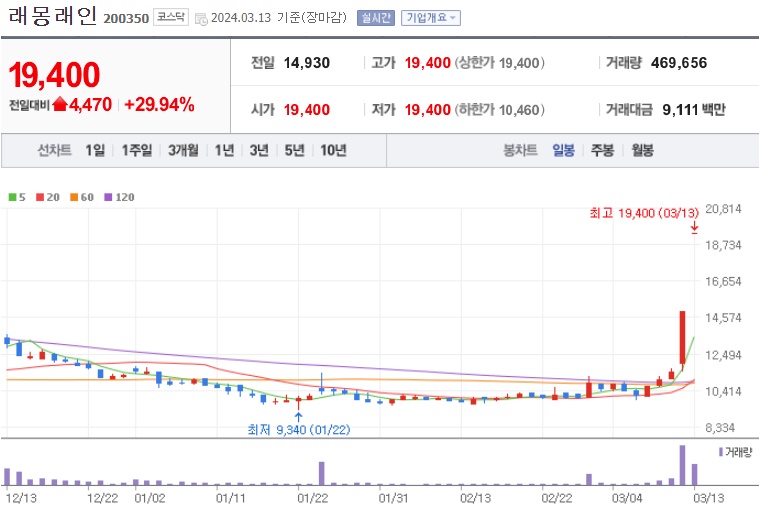This screenshot has width=759, height=509.
Task: Click the 03/04 x-axis date label
Action: coord(627,498)
